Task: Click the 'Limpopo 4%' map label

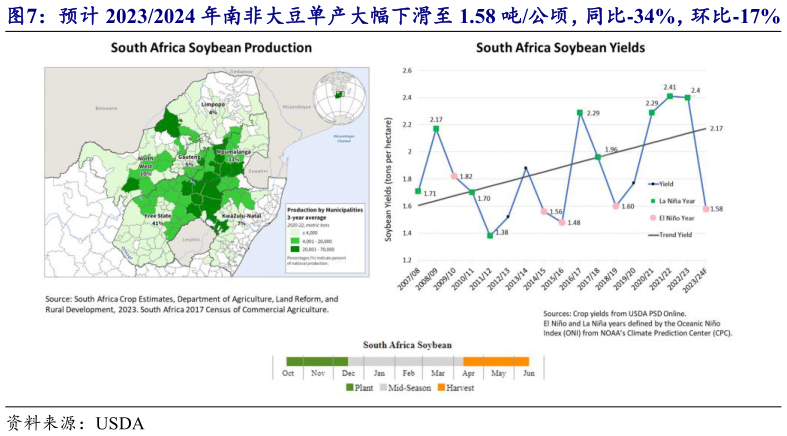Action: [213, 108]
